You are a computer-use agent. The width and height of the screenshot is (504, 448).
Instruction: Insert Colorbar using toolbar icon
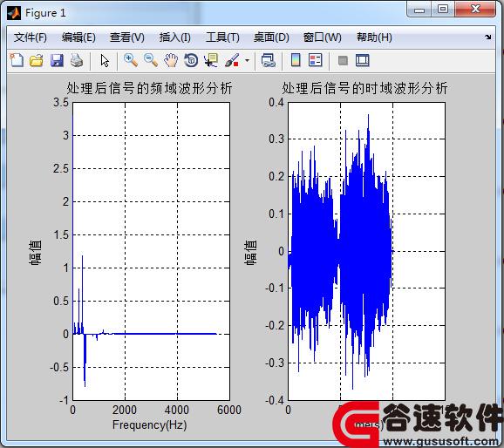click(296, 60)
